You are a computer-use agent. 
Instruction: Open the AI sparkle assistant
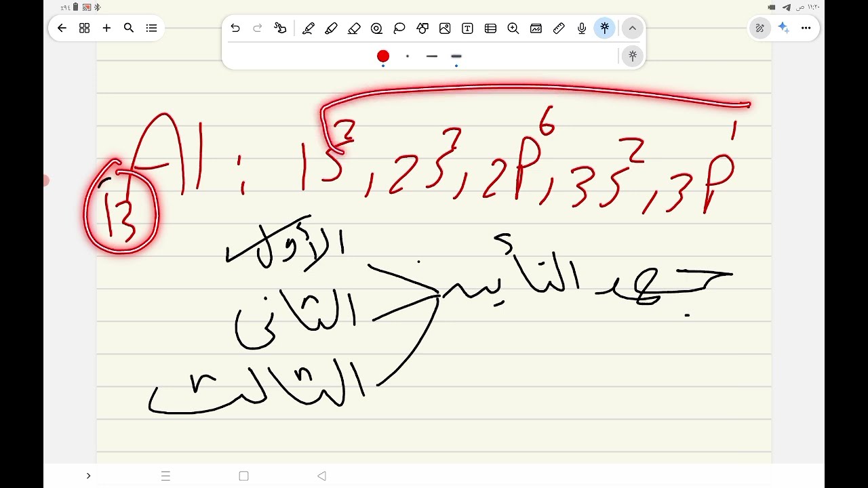tap(783, 28)
